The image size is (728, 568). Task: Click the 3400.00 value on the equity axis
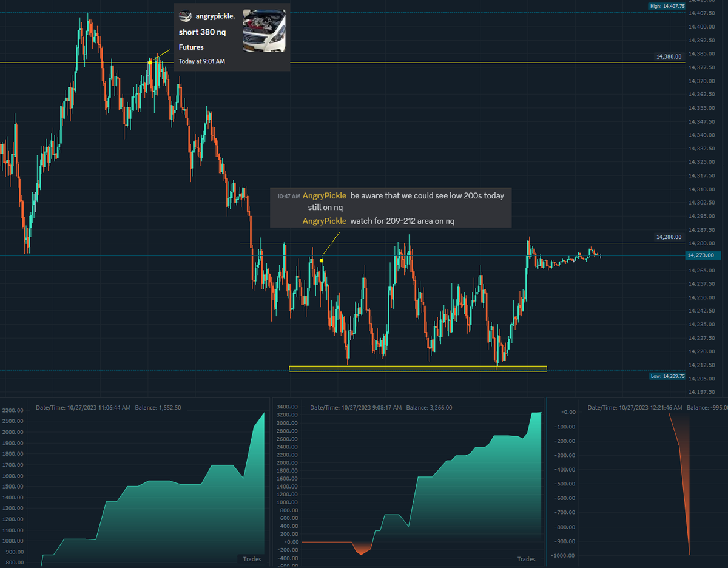pyautogui.click(x=288, y=407)
